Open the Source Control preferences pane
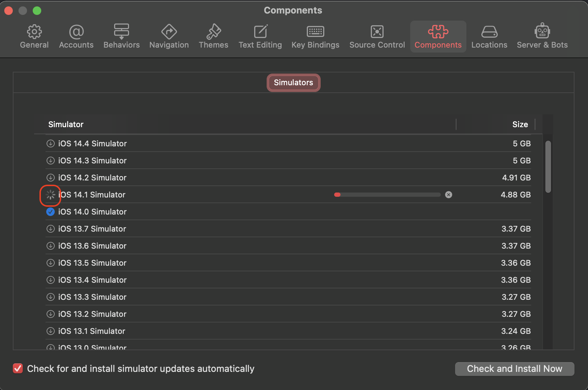This screenshot has height=390, width=588. (377, 37)
